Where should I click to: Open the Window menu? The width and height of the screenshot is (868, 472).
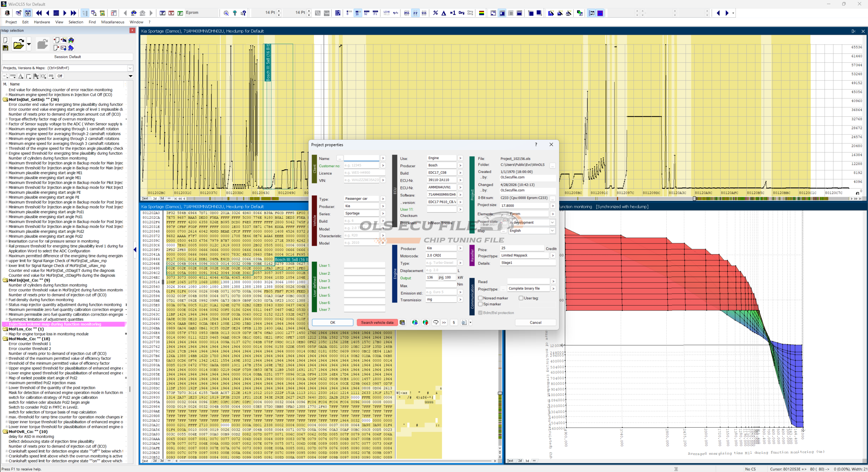click(x=136, y=22)
